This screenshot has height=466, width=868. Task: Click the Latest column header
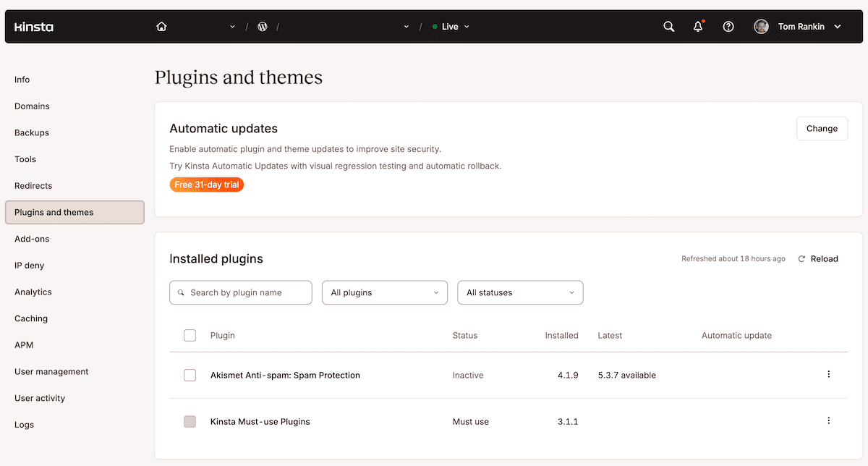point(610,335)
